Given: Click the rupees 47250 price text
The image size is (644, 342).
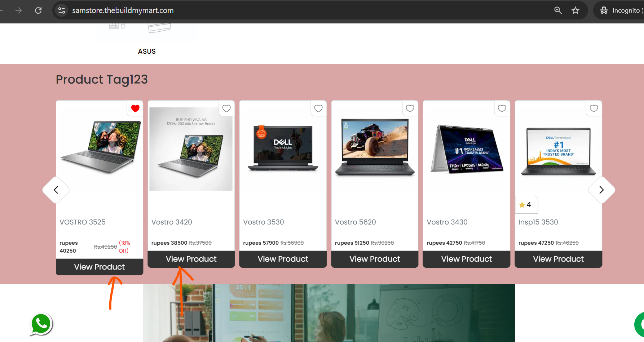Looking at the screenshot, I should 536,243.
